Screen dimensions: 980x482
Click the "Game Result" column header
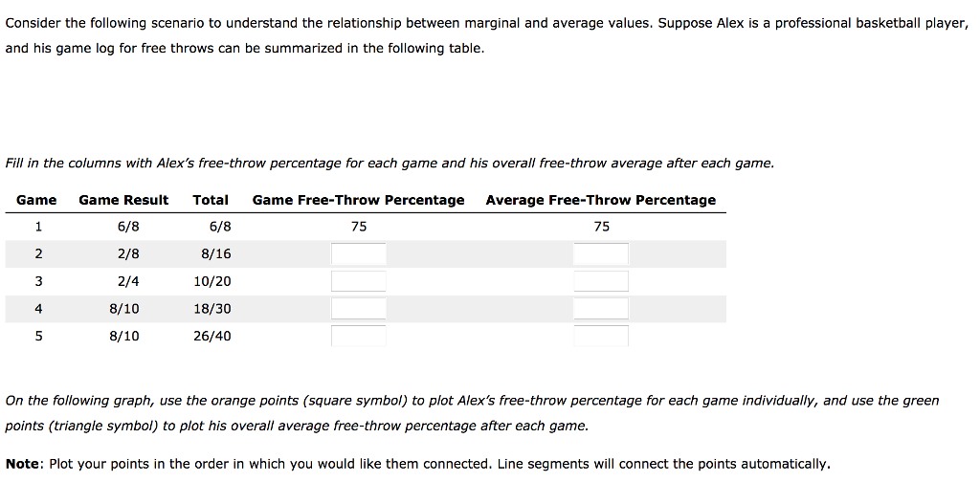[x=123, y=200]
